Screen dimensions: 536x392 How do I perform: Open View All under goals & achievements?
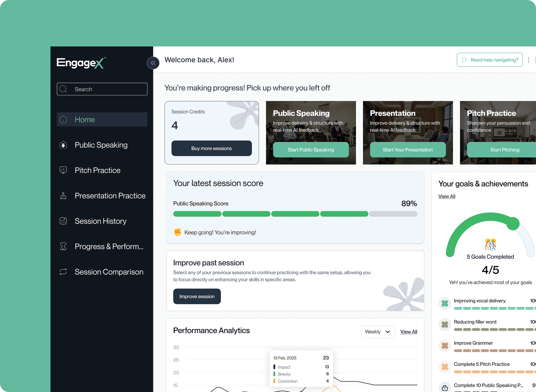click(x=446, y=196)
